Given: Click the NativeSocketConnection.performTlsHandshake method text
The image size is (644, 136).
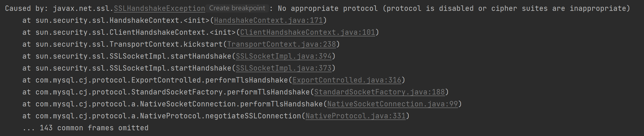Looking at the screenshot, I should [x=231, y=104].
